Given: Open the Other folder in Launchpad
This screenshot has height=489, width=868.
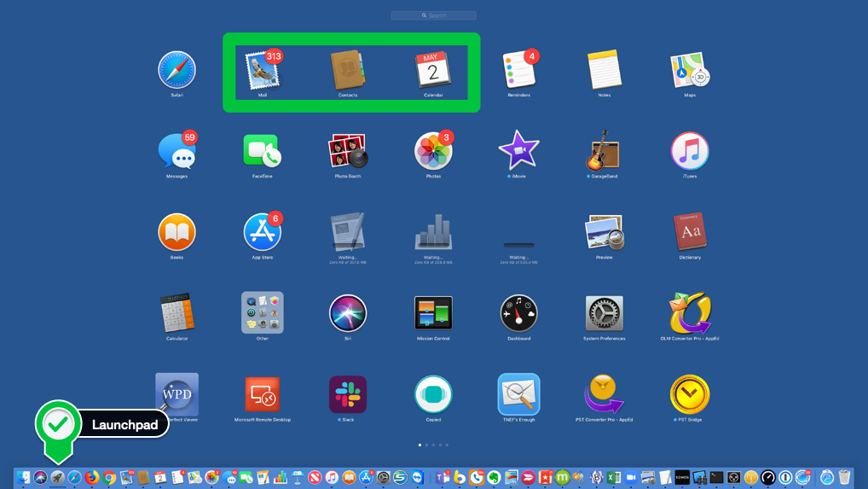Looking at the screenshot, I should (263, 313).
